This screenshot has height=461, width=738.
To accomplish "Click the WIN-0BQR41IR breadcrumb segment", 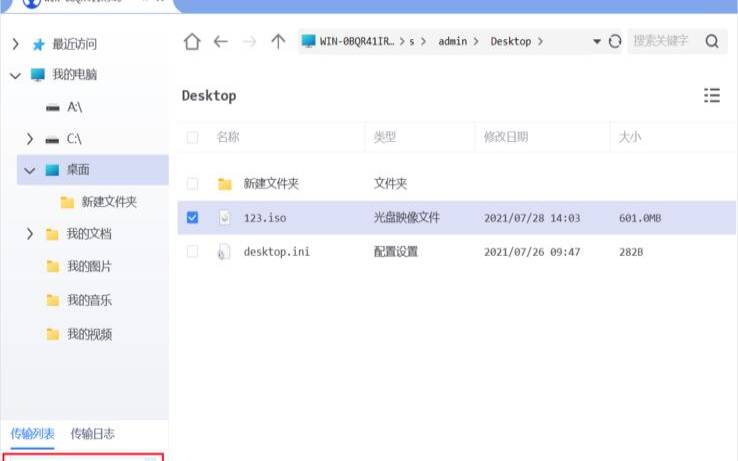I will coord(357,41).
